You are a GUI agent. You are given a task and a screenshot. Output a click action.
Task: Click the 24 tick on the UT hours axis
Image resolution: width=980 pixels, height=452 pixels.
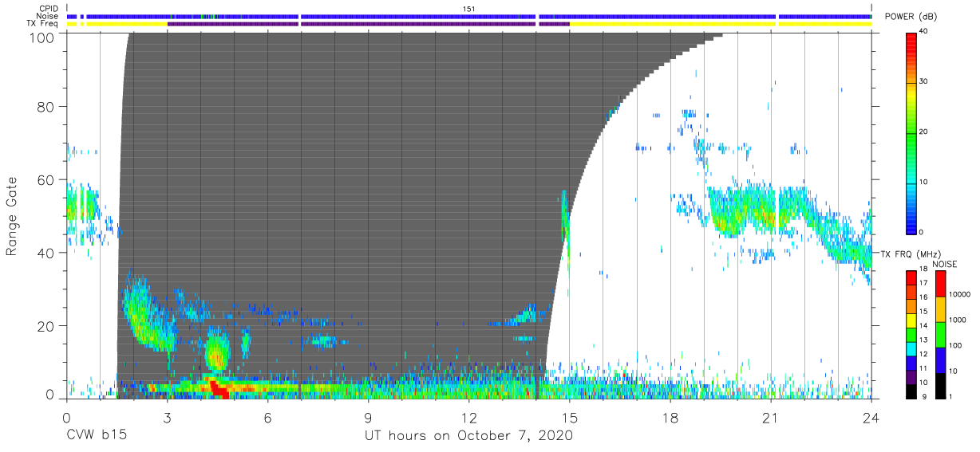pyautogui.click(x=871, y=417)
